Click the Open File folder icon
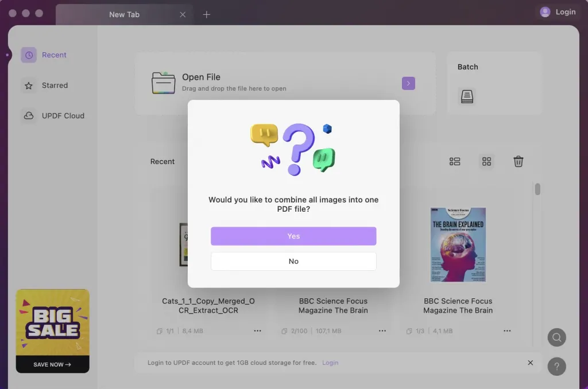The width and height of the screenshot is (588, 389). tap(163, 83)
